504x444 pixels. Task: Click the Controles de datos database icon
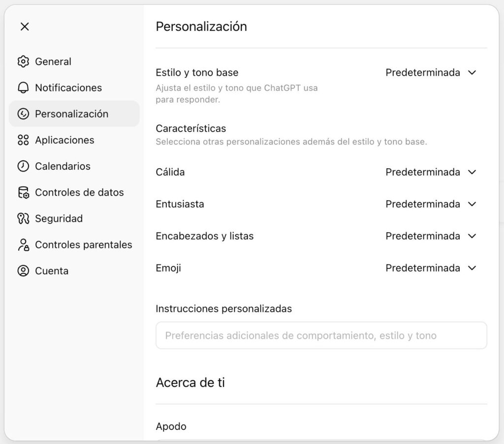pyautogui.click(x=23, y=192)
